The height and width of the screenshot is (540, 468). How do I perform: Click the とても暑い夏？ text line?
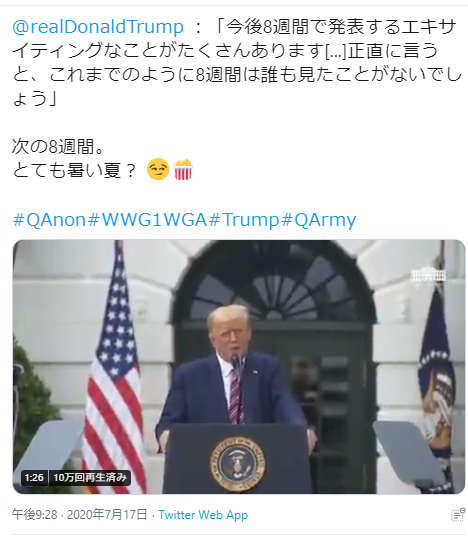pyautogui.click(x=74, y=169)
